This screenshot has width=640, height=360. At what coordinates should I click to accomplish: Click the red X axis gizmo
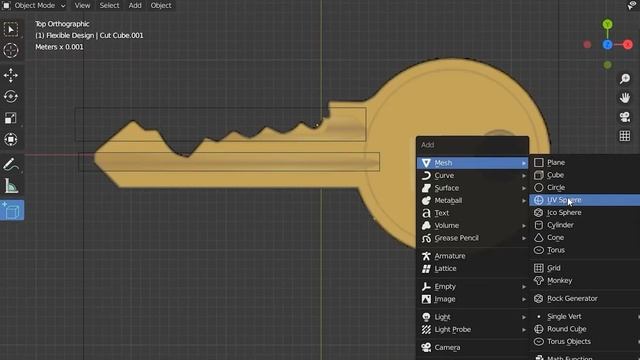click(x=628, y=44)
